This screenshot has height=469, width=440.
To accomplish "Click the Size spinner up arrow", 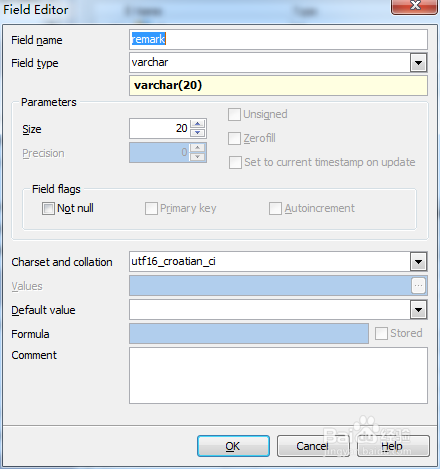I will [x=198, y=124].
